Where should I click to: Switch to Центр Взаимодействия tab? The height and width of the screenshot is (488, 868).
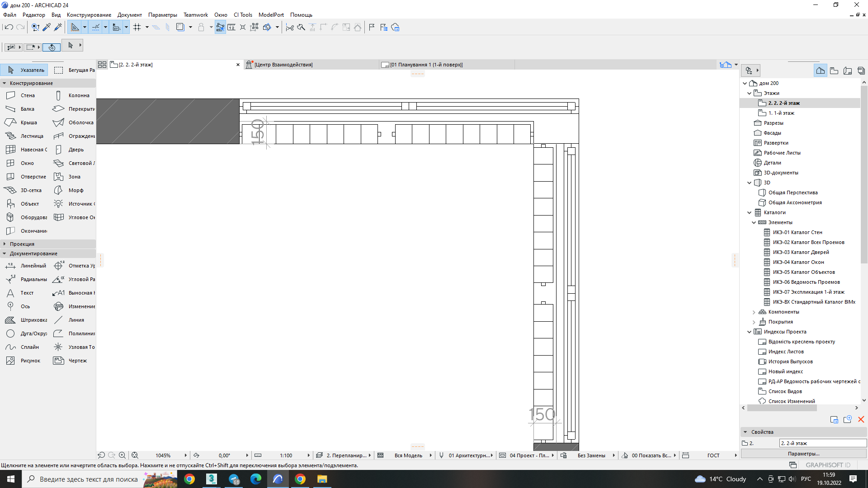click(x=283, y=65)
